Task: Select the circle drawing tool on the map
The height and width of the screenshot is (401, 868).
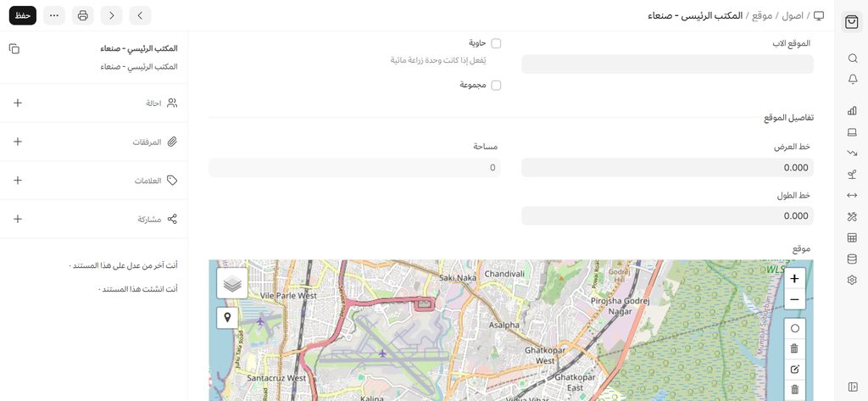Action: (x=794, y=328)
